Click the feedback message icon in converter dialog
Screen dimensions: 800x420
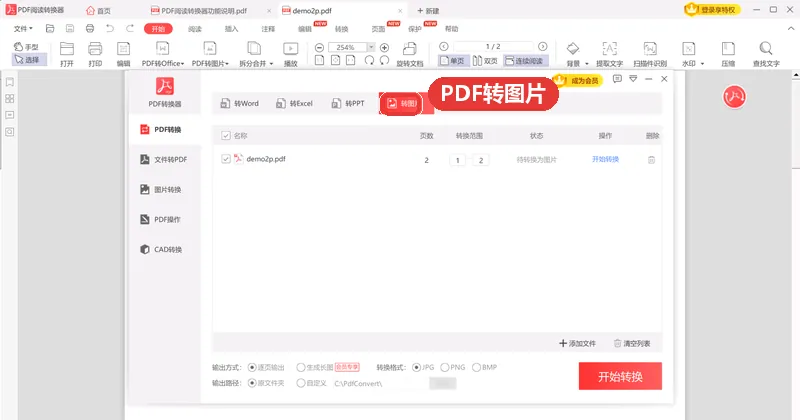617,79
